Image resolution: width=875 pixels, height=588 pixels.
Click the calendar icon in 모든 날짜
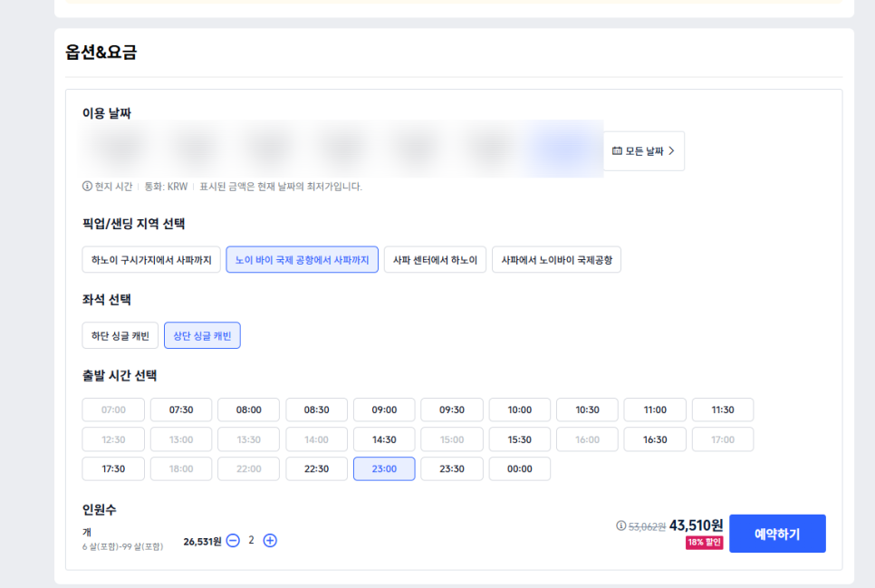[617, 150]
